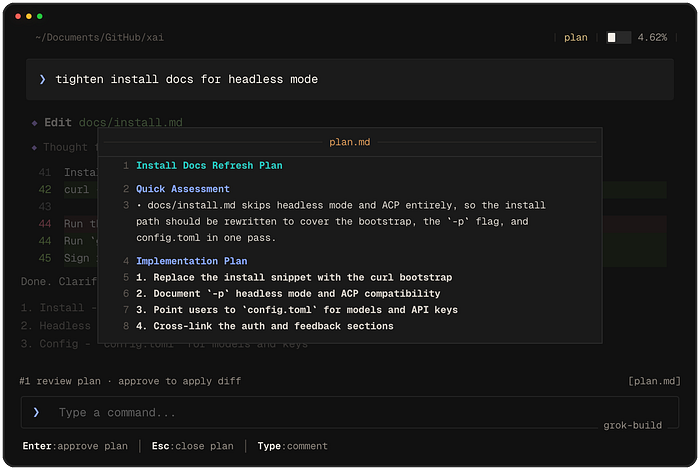This screenshot has width=700, height=470.
Task: Expand the Quick Assessment heading
Action: [x=183, y=189]
